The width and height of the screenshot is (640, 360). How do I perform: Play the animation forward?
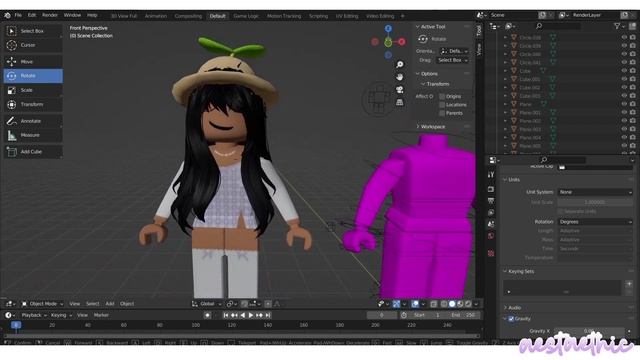(251, 315)
